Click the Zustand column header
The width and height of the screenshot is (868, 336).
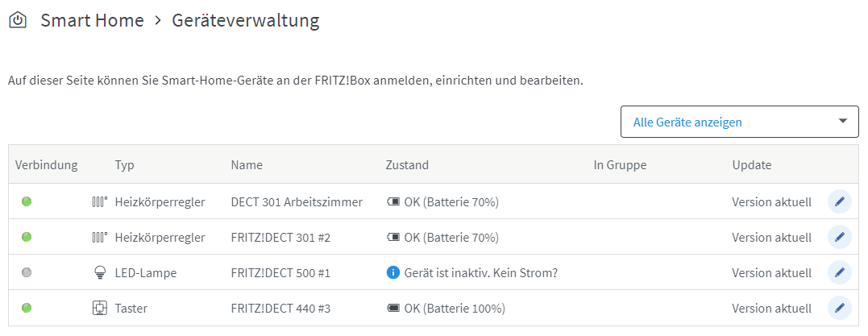click(x=407, y=165)
